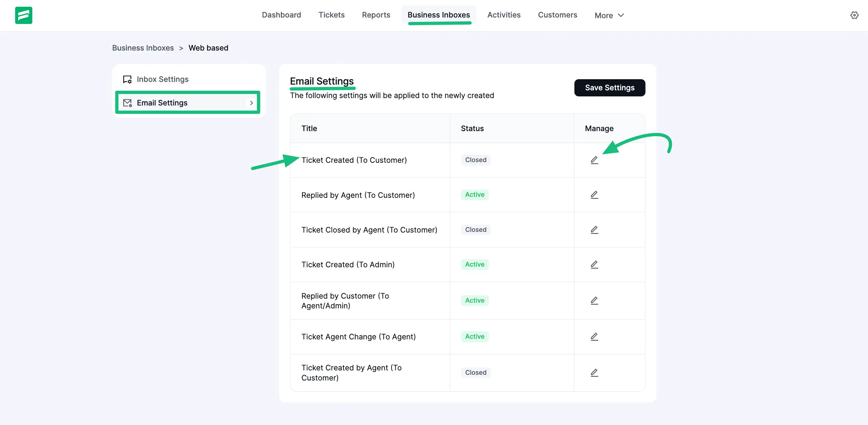Edit the Ticket Created (To Admin) email
Image resolution: width=868 pixels, height=425 pixels.
click(x=594, y=265)
